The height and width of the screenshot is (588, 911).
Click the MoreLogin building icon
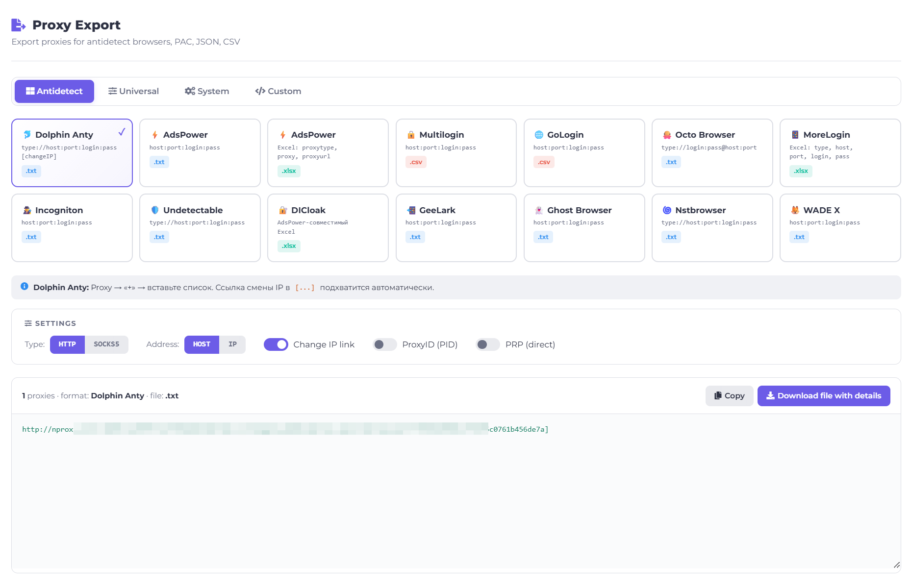point(795,135)
